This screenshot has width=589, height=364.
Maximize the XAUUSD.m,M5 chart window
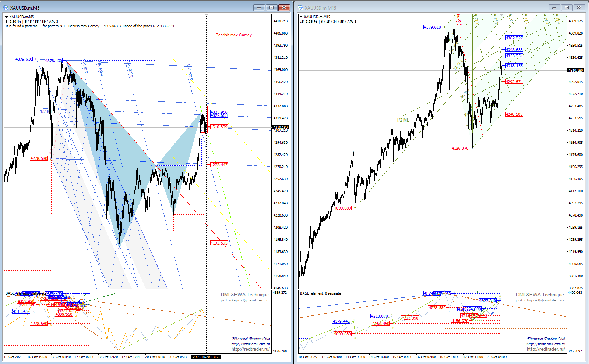pyautogui.click(x=271, y=8)
